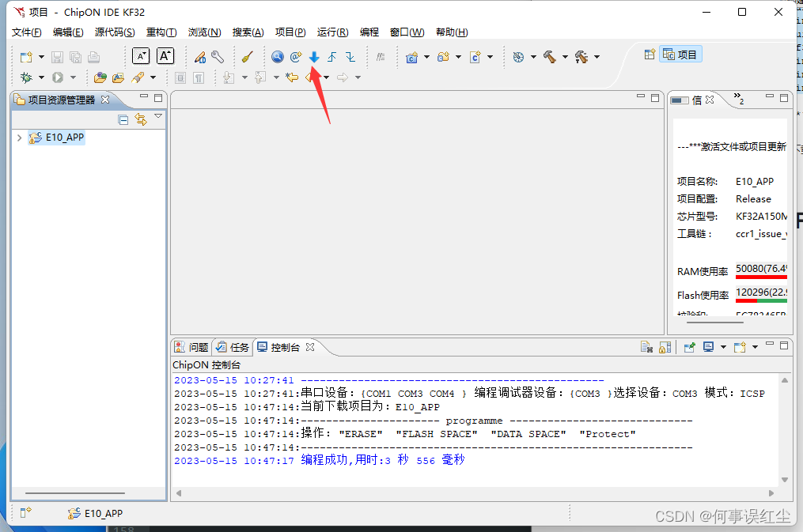Click the new C source folder icon
The image size is (803, 532).
(411, 57)
